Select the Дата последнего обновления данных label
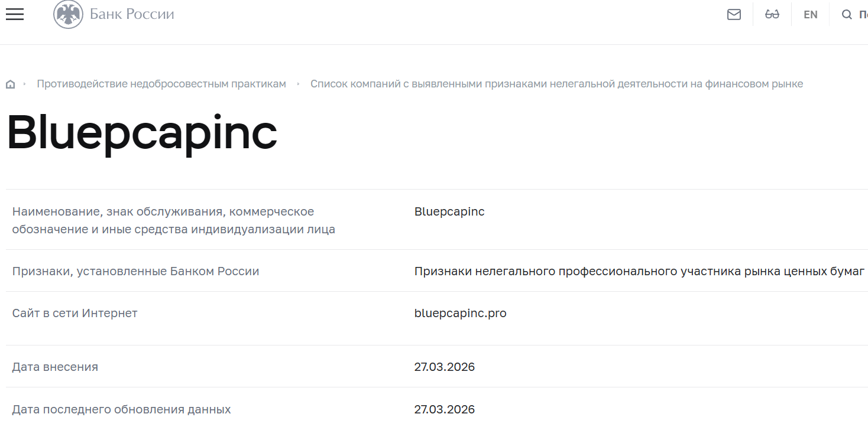The image size is (868, 427). tap(121, 409)
